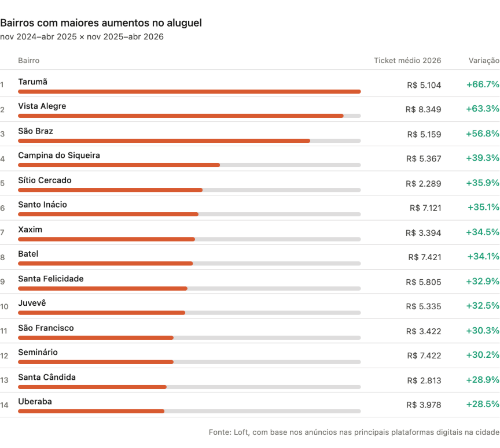The image size is (500, 448).
Task: Click the Batel neighborhood label
Action: (x=28, y=254)
